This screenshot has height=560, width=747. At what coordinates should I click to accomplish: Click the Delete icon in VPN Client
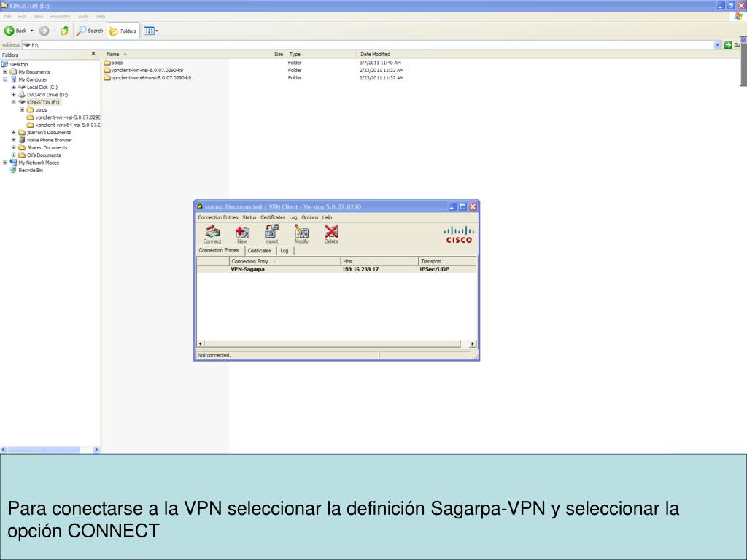tap(331, 234)
